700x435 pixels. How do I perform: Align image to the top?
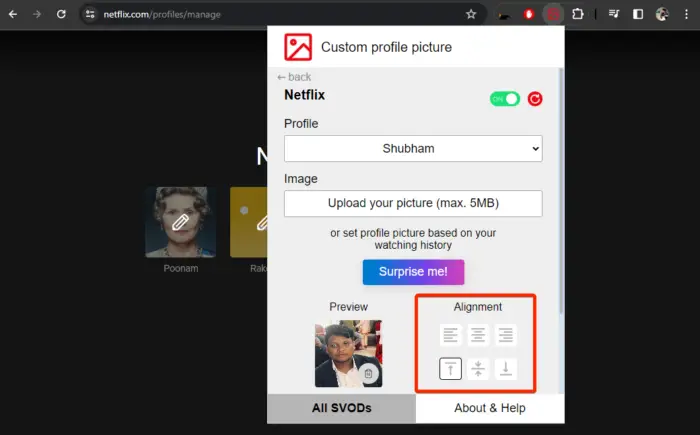point(450,369)
